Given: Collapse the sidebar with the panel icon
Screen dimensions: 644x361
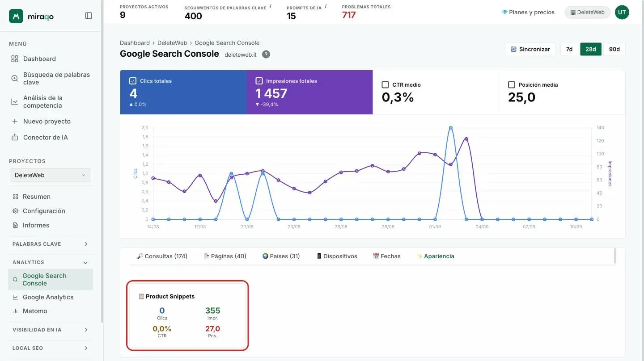Looking at the screenshot, I should coord(89,16).
